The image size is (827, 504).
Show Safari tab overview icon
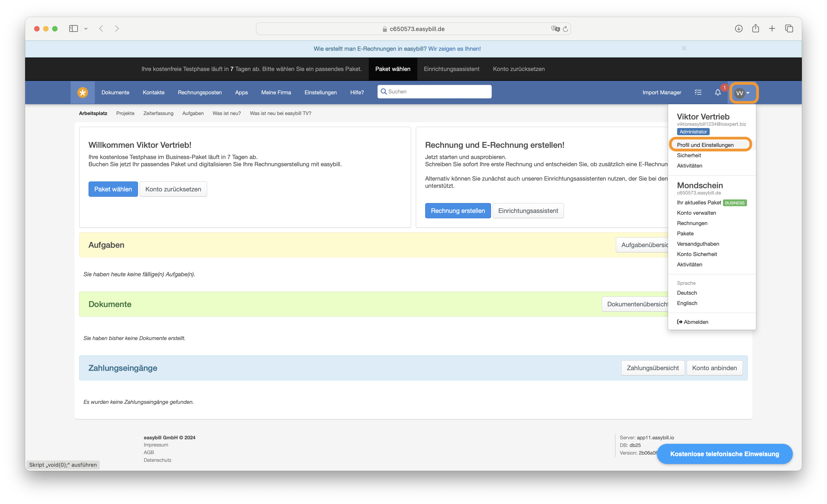coord(789,29)
